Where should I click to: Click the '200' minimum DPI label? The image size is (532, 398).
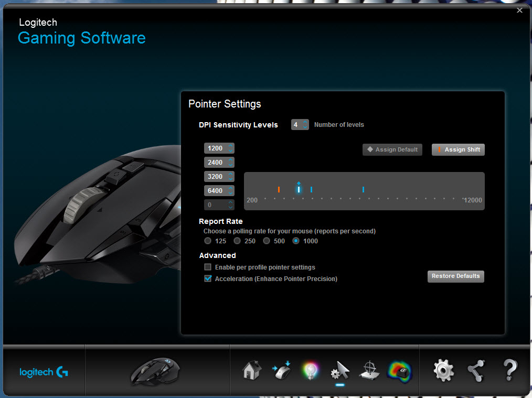[252, 200]
